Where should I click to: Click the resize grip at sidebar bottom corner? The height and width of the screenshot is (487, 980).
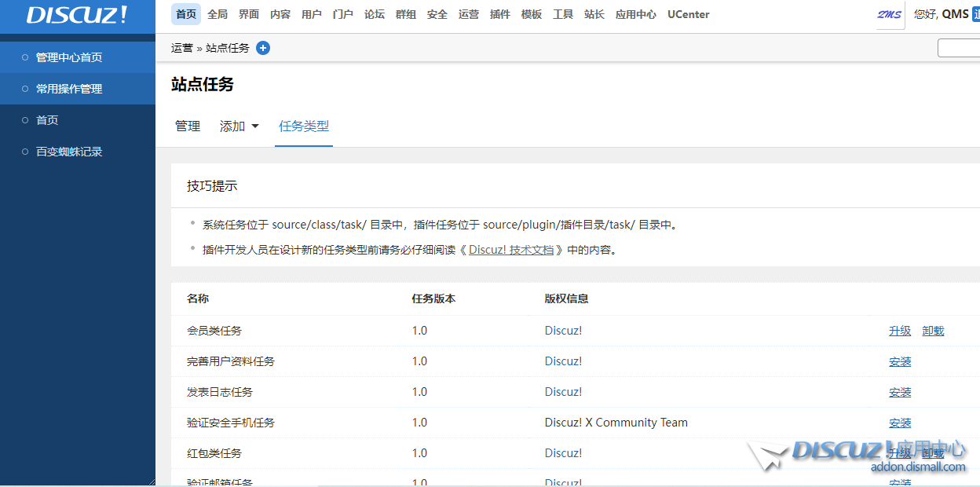click(x=150, y=481)
